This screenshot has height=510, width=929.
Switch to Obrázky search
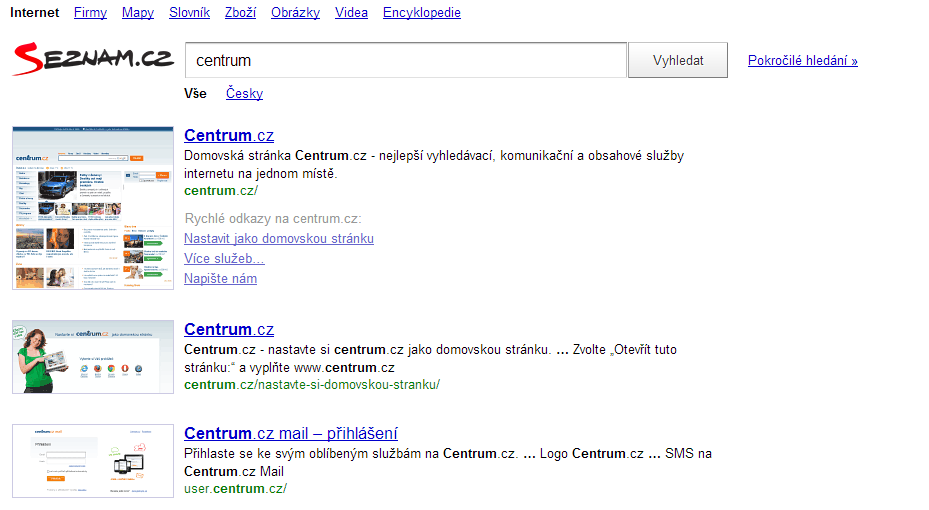(295, 12)
